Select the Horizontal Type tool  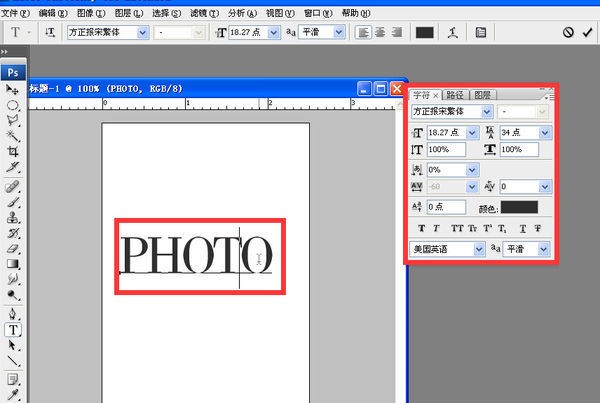coord(14,328)
